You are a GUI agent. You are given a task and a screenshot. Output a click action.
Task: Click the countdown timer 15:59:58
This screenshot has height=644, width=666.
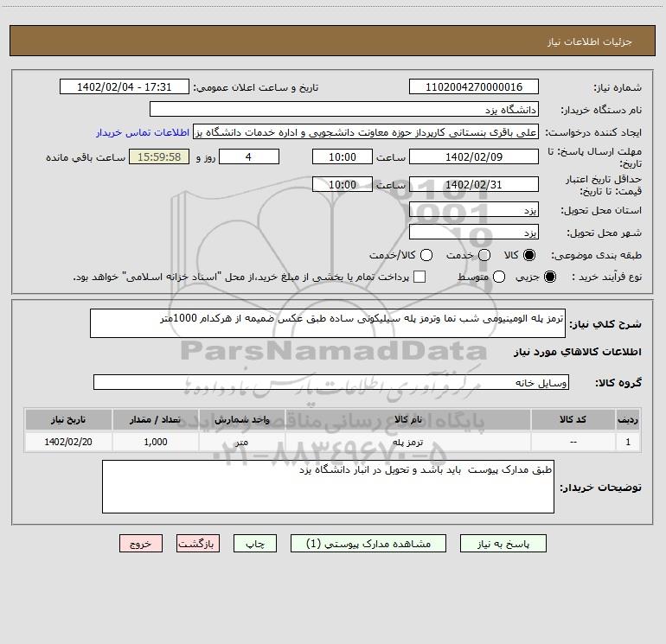pos(159,156)
